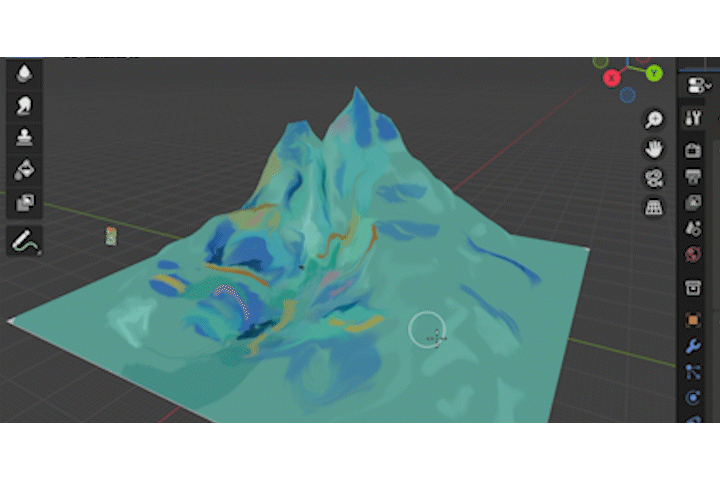The width and height of the screenshot is (720, 480).
Task: Open the View Layer properties tab
Action: click(x=693, y=202)
